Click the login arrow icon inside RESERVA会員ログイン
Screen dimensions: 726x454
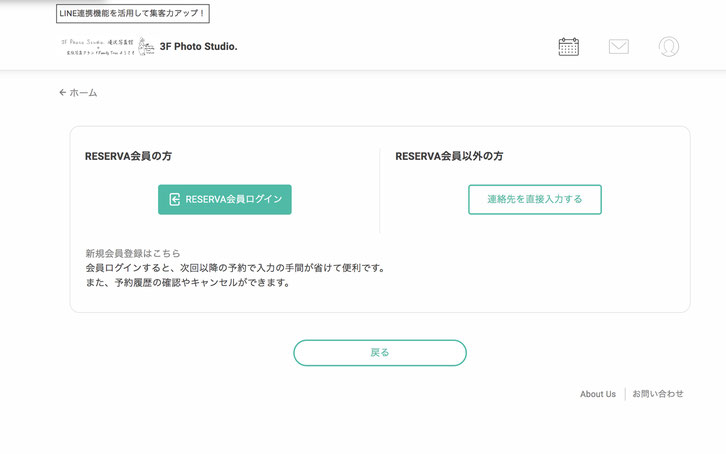click(175, 199)
